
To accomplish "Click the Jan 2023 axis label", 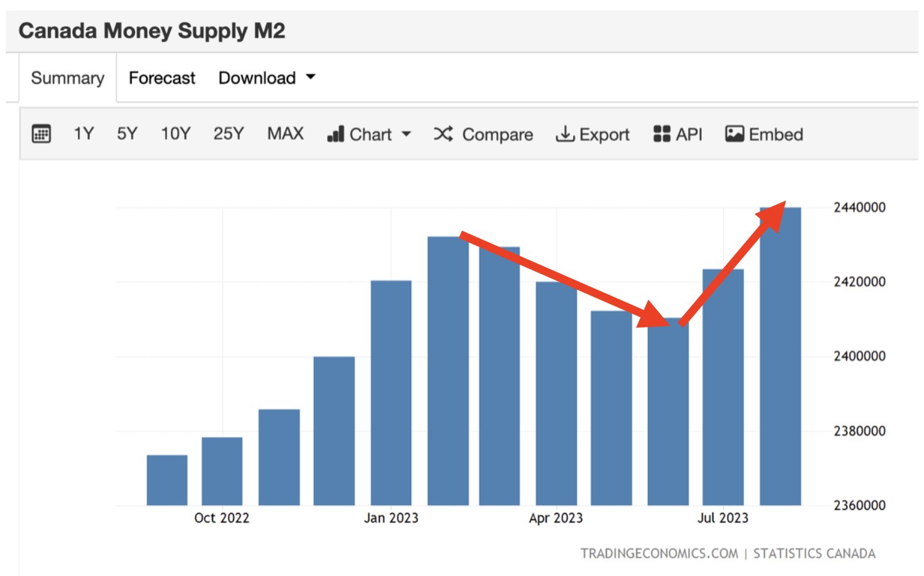I will point(391,518).
